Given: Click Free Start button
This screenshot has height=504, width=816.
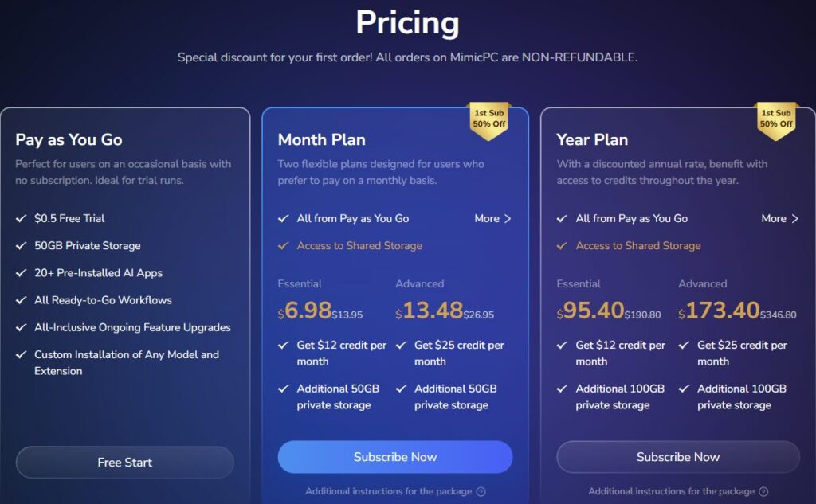Looking at the screenshot, I should [x=125, y=463].
